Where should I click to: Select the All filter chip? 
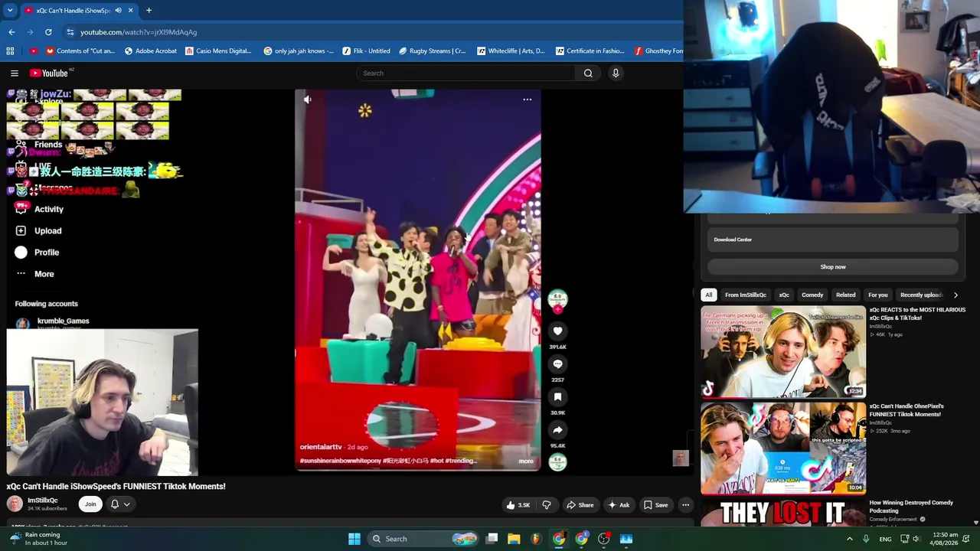[x=709, y=295]
